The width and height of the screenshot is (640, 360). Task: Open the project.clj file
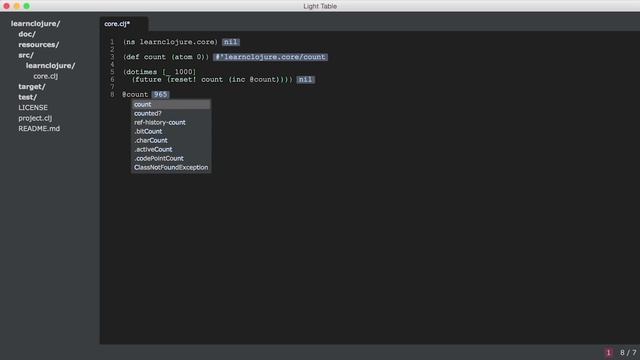(35, 118)
